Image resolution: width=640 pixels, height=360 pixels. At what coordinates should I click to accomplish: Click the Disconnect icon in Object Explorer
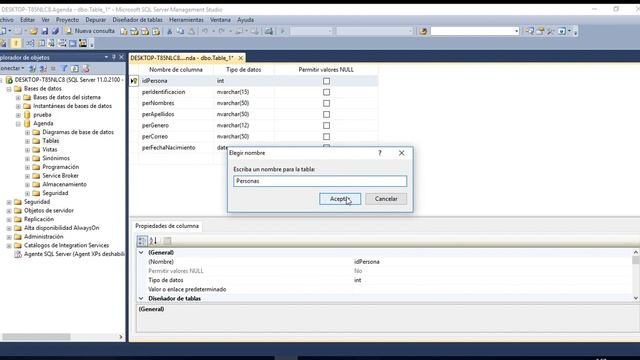(43, 69)
